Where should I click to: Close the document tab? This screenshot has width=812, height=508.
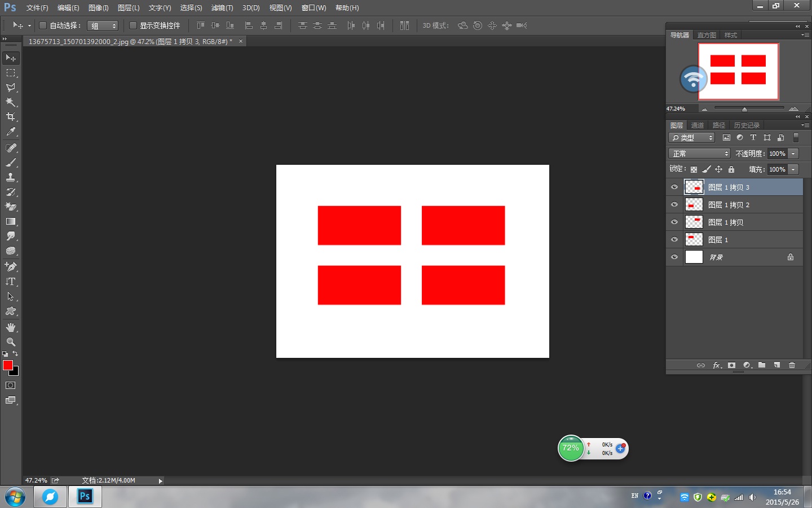coord(241,41)
